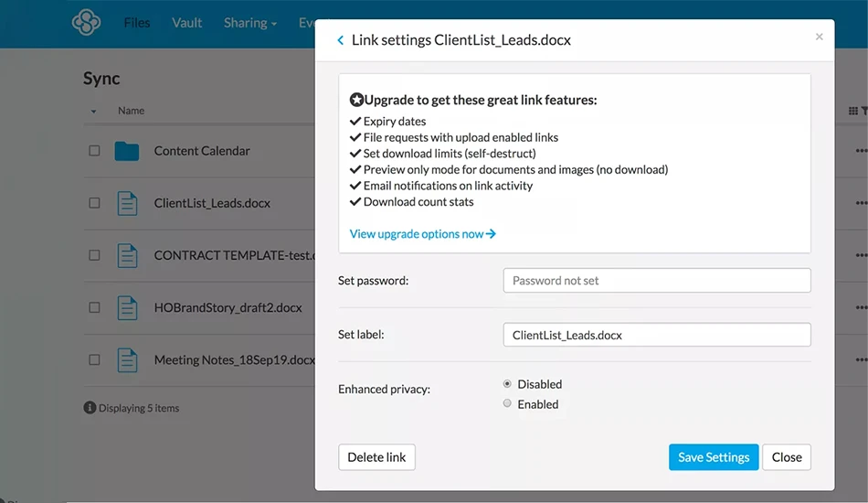Click the HOBrandStory_draft2.docx document icon

click(x=127, y=307)
